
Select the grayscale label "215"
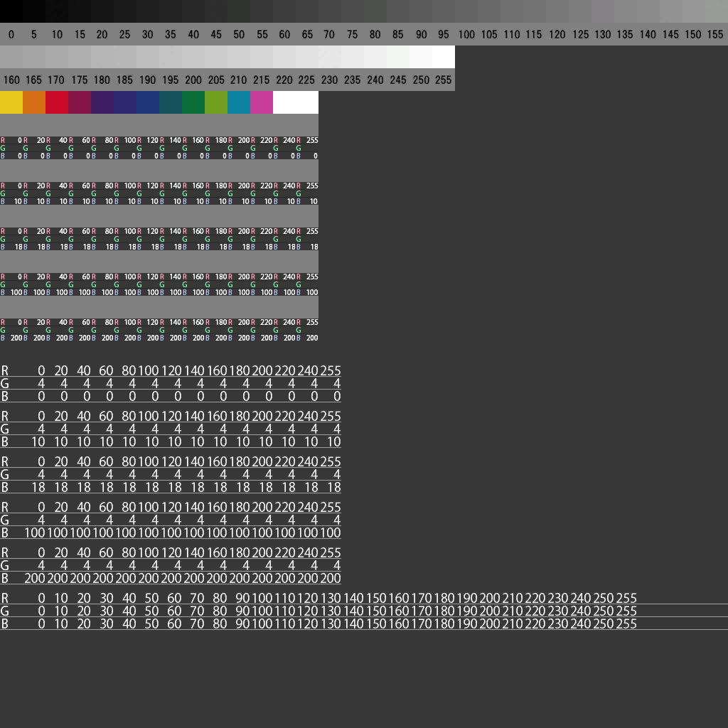click(262, 80)
